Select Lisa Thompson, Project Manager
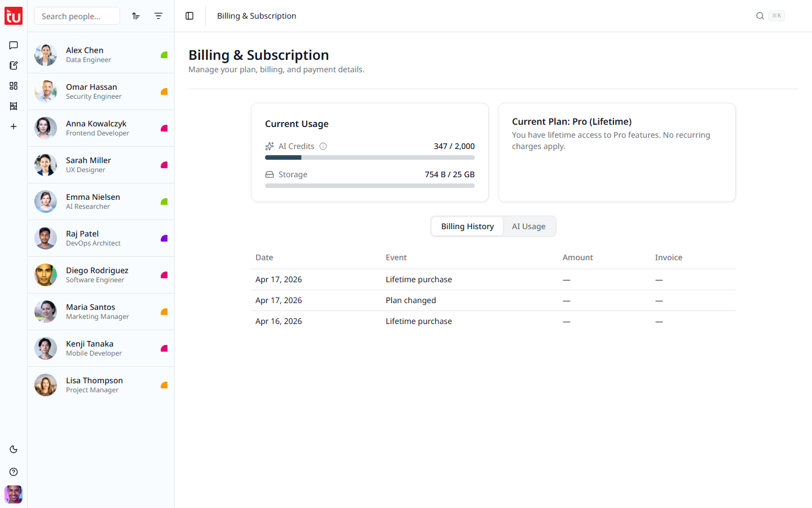 coord(101,385)
